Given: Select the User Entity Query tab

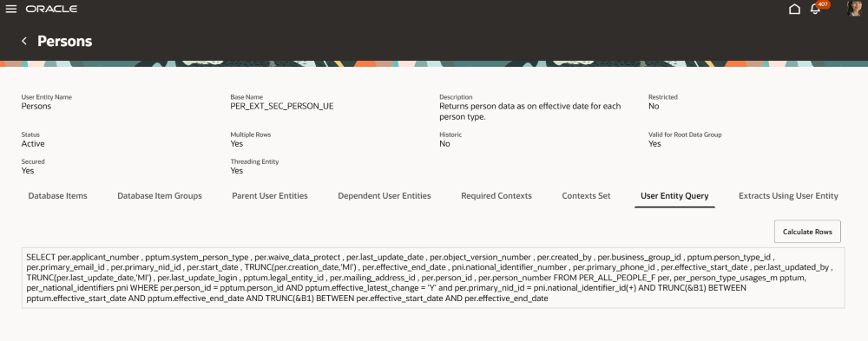Looking at the screenshot, I should pos(674,196).
